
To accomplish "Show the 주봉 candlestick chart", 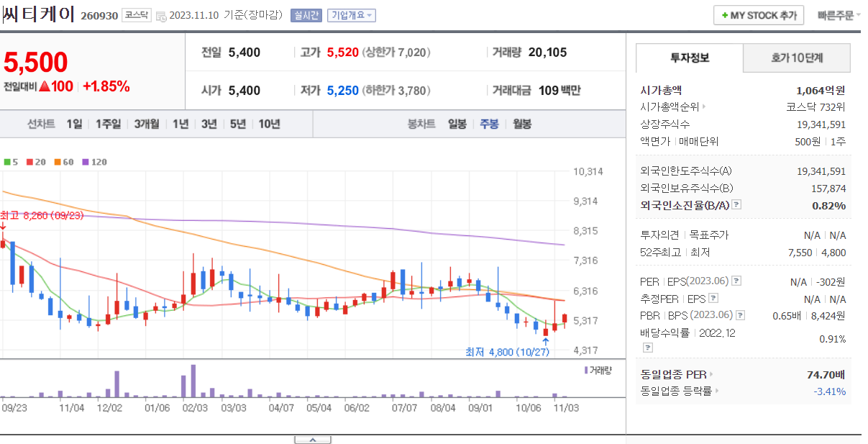I will pyautogui.click(x=490, y=124).
